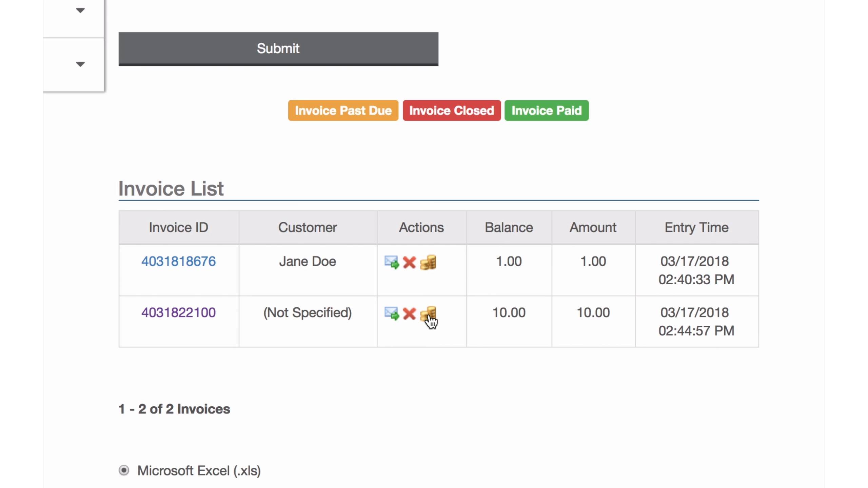Click the Entry Time column header
Viewport: 868px width, 488px height.
pos(696,227)
